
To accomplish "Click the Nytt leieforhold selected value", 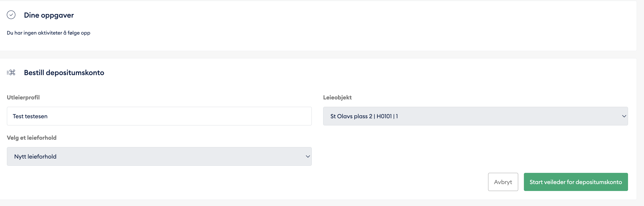I will (x=35, y=156).
